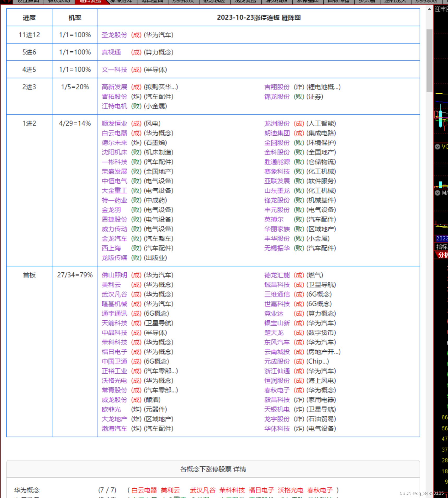Open stock 浙江仙通
448x498 pixels.
277,371
